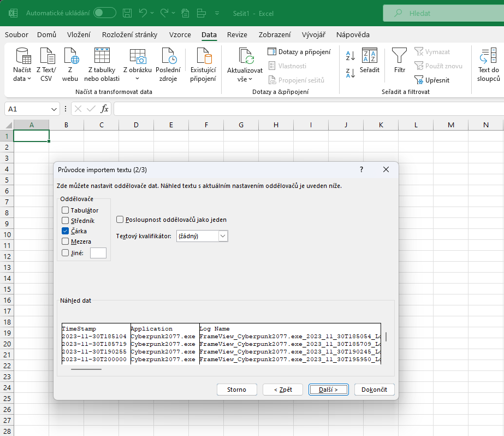
Task: Check Posloupnost oddělovačů jako jeden
Action: [x=120, y=220]
